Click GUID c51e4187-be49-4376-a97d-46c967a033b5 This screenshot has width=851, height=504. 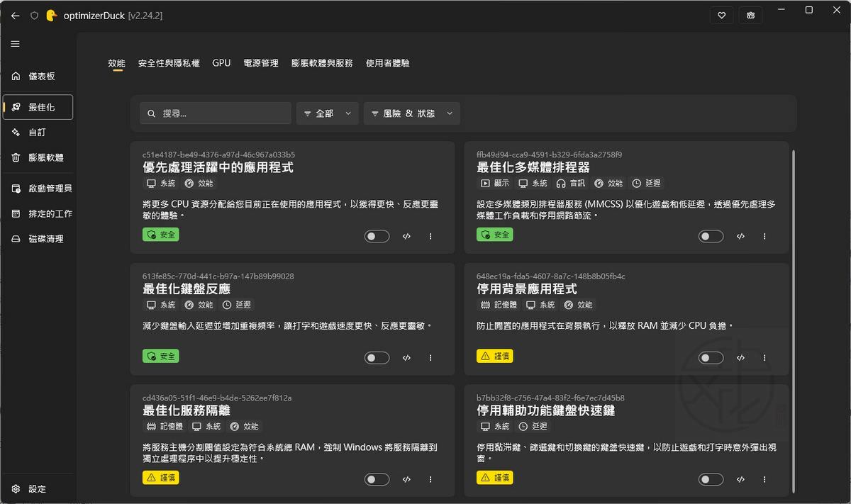click(218, 155)
